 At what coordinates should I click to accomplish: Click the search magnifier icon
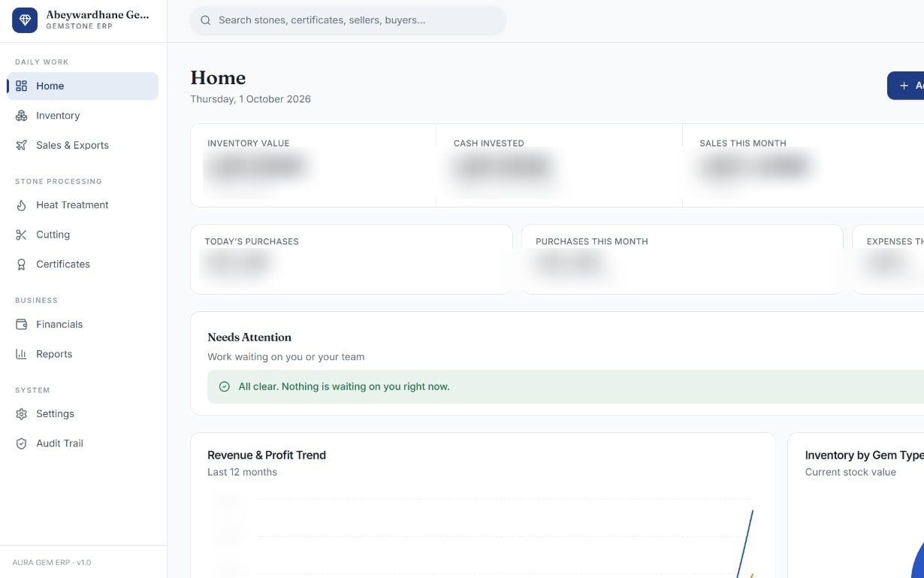(x=206, y=20)
